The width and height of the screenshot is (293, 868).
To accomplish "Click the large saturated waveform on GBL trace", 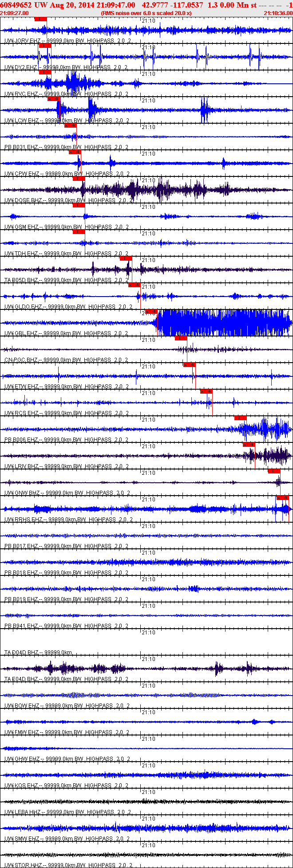I will pos(225,323).
